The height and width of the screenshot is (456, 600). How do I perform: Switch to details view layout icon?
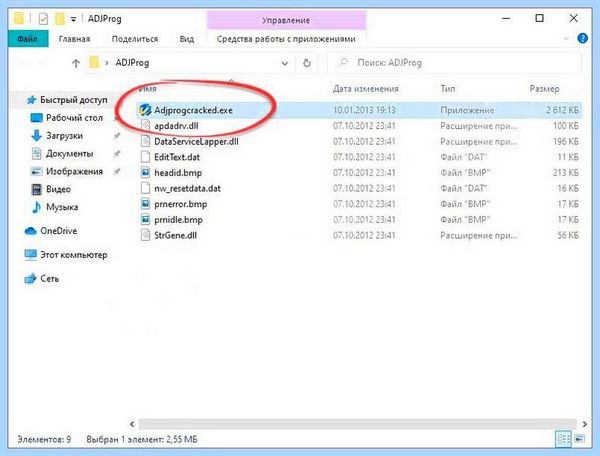tap(563, 439)
